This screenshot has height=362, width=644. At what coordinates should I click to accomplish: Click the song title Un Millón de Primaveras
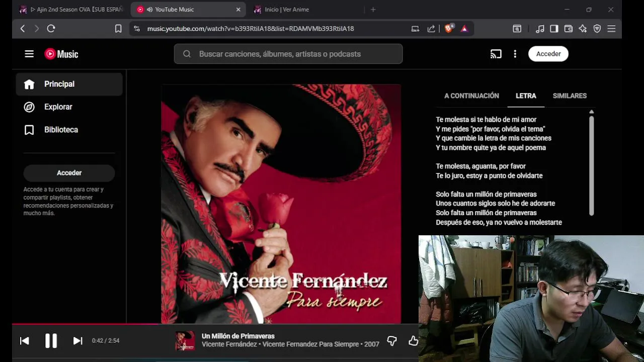point(238,336)
